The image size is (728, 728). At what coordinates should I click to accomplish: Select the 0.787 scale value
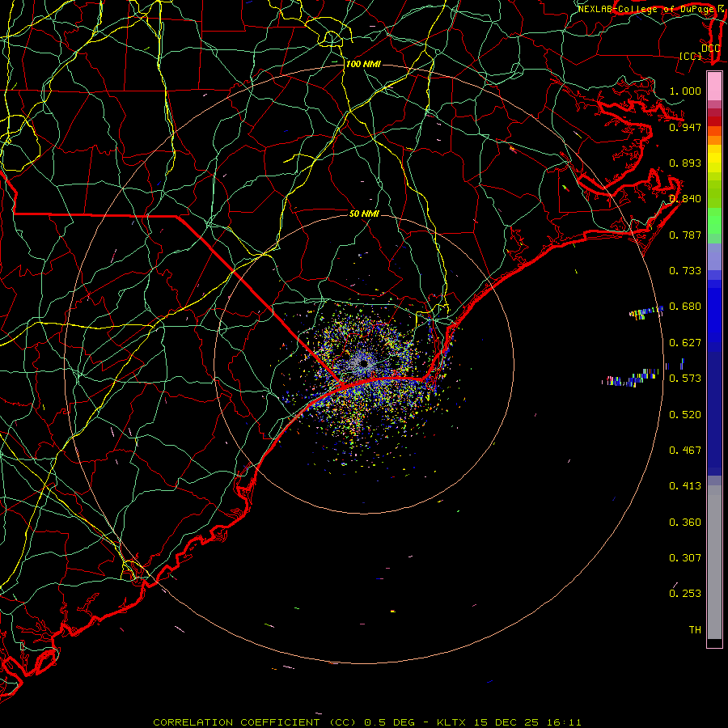click(685, 235)
